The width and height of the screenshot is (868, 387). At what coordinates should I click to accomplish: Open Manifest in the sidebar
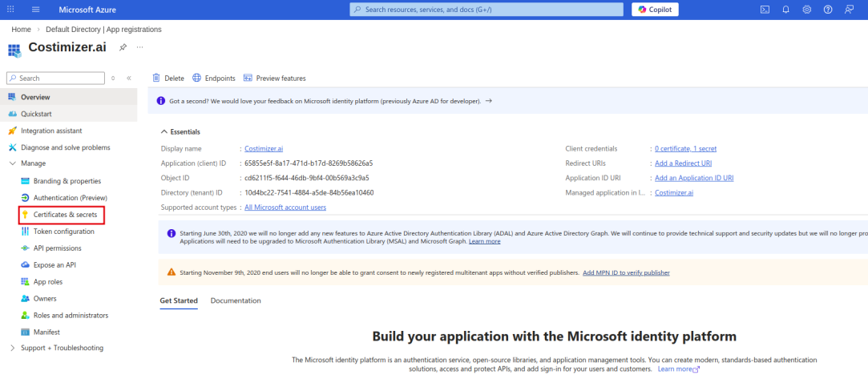pos(46,333)
